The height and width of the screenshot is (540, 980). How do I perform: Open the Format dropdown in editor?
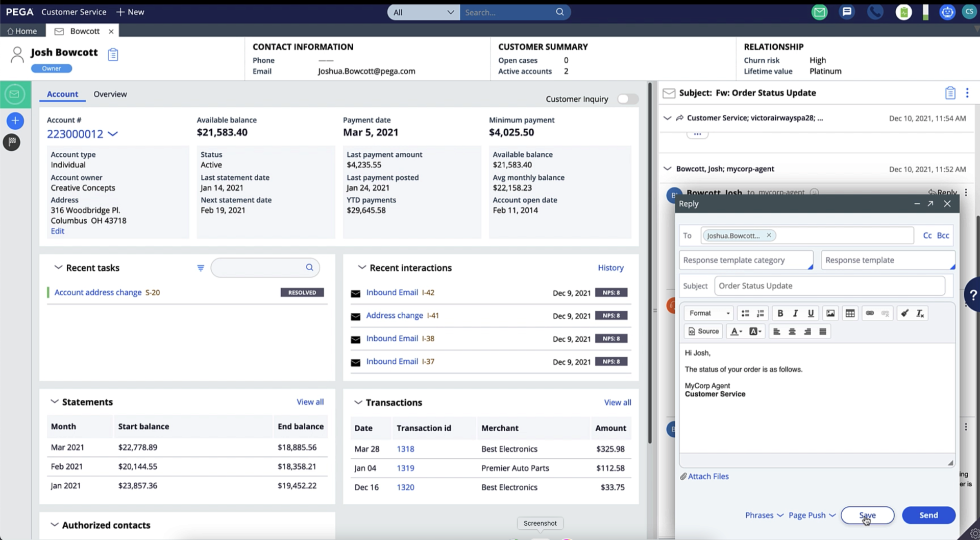709,313
